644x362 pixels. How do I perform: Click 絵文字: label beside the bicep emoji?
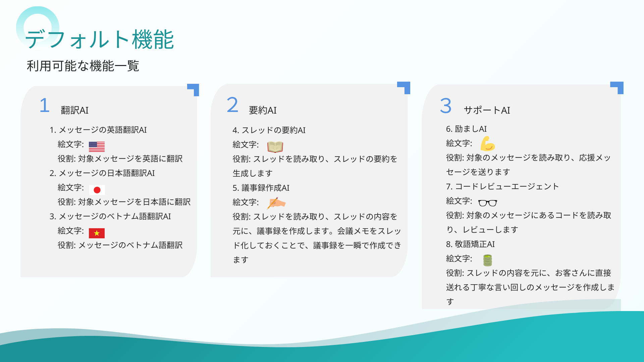[x=459, y=143]
